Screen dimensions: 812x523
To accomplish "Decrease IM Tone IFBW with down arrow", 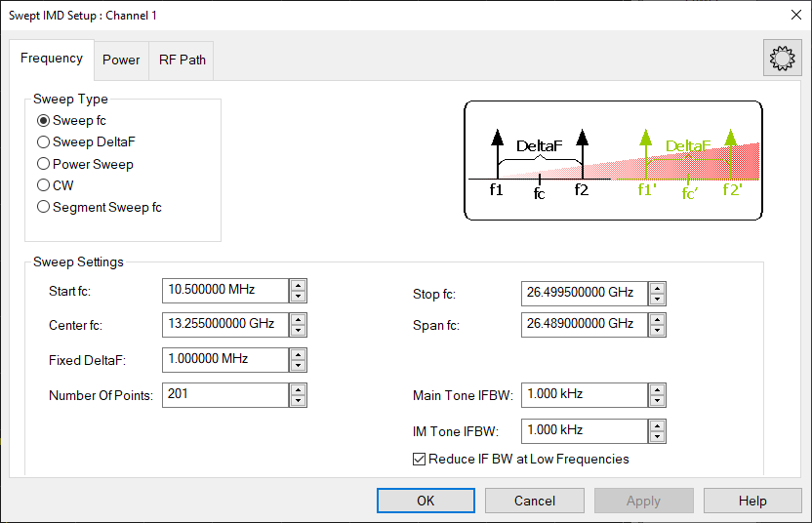I will (x=658, y=435).
